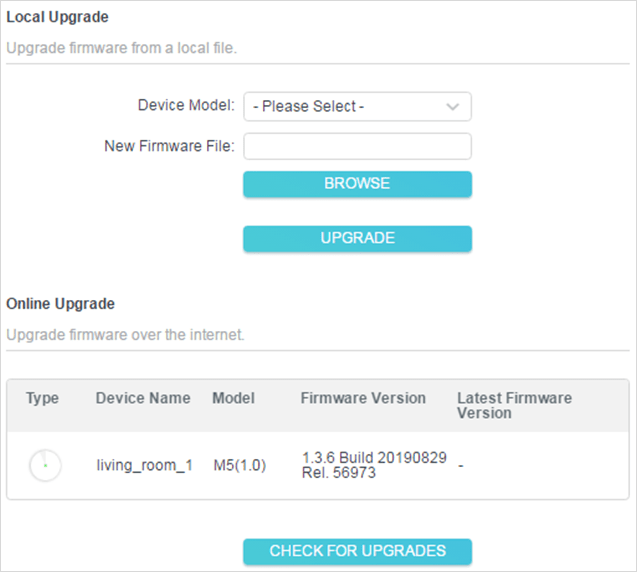Click the Deco device type icon
Viewport: 637px width, 572px height.
[x=44, y=465]
